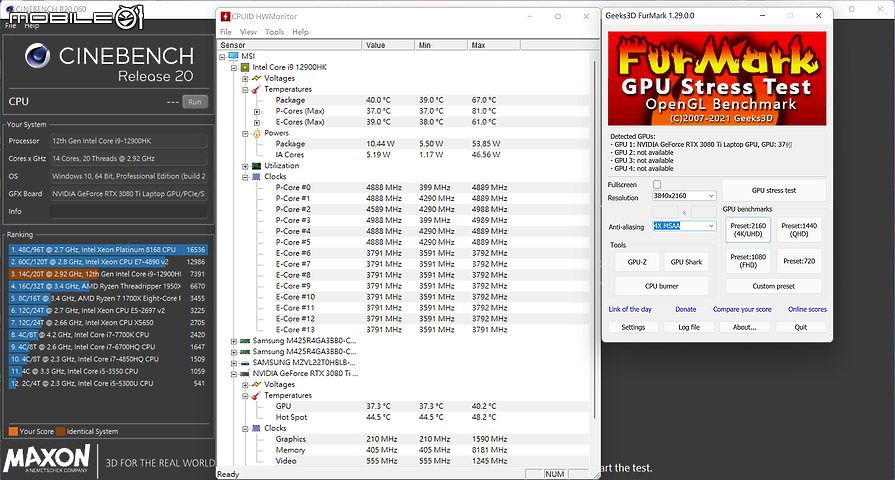The width and height of the screenshot is (895, 480).
Task: Select ranking entry Intel Core i7-7700K CPU
Action: pyautogui.click(x=108, y=335)
